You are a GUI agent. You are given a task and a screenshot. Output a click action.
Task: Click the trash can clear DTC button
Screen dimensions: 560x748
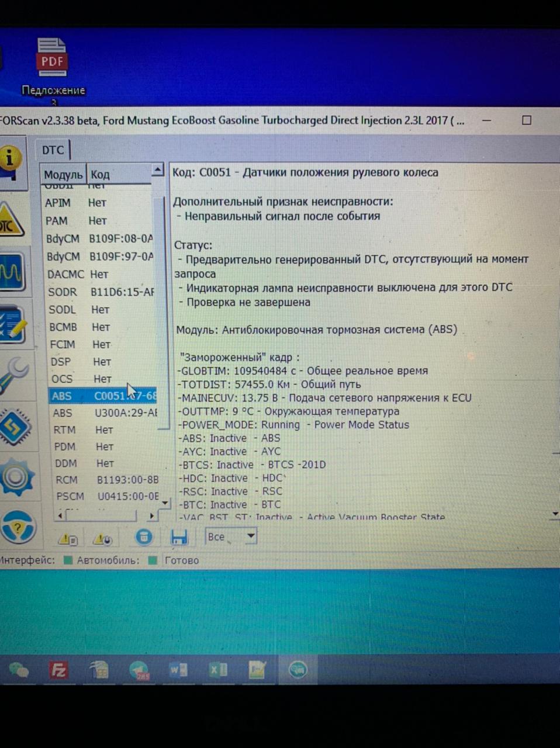point(144,538)
